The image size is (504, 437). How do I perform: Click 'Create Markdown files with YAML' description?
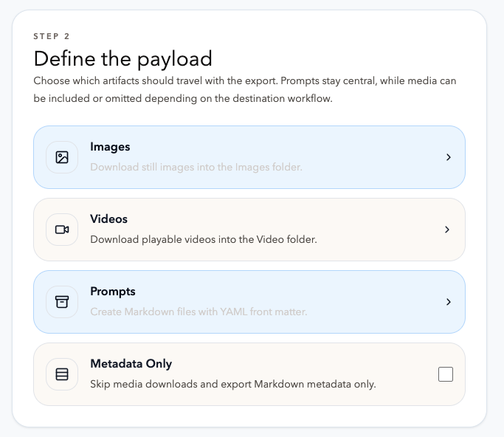point(198,312)
